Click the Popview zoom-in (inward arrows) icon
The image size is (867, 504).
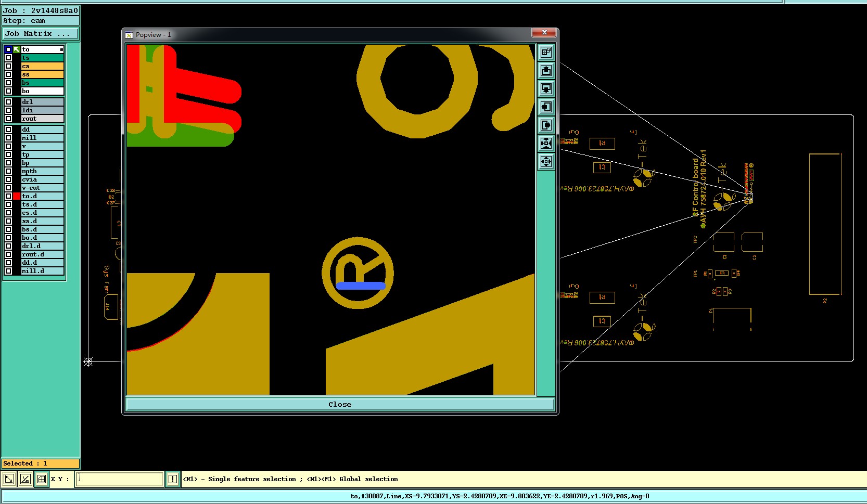(x=546, y=143)
